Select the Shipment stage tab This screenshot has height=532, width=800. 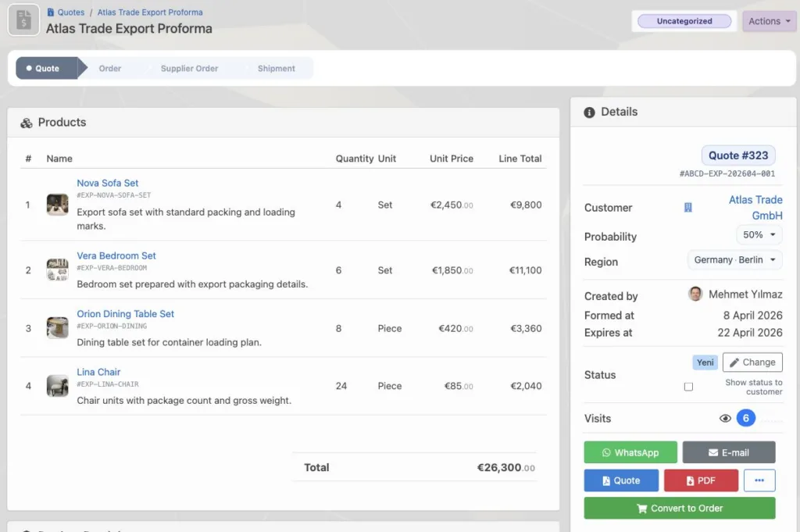coord(276,68)
